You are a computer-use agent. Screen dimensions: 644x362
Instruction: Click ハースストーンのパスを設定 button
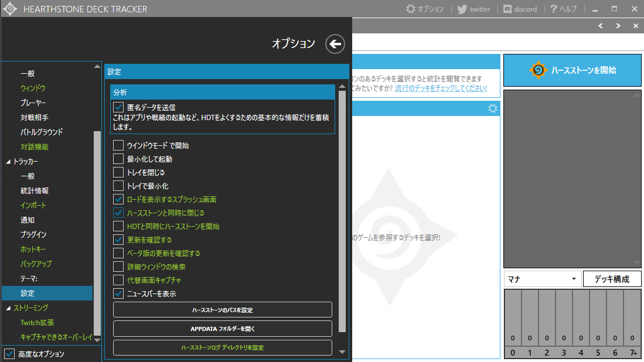pos(223,310)
